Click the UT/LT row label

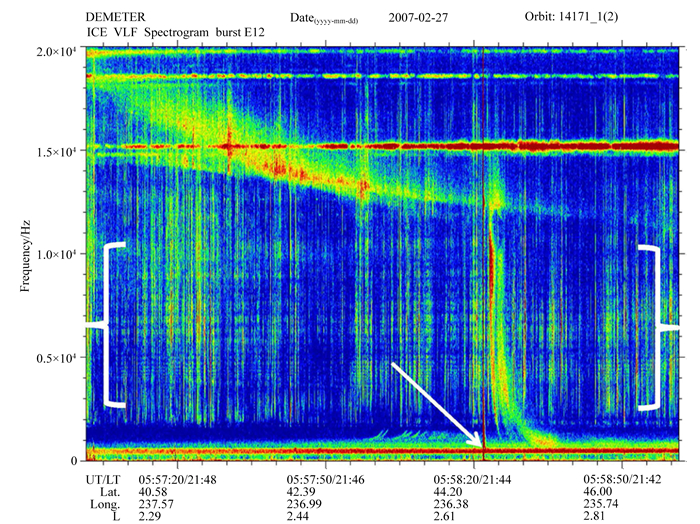[100, 479]
